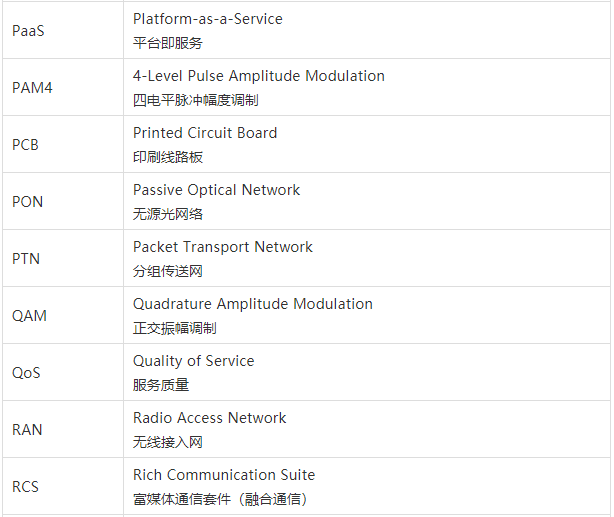Screen dimensions: 614x517
Task: Select the Printed Circuit Board text
Action: (x=205, y=133)
